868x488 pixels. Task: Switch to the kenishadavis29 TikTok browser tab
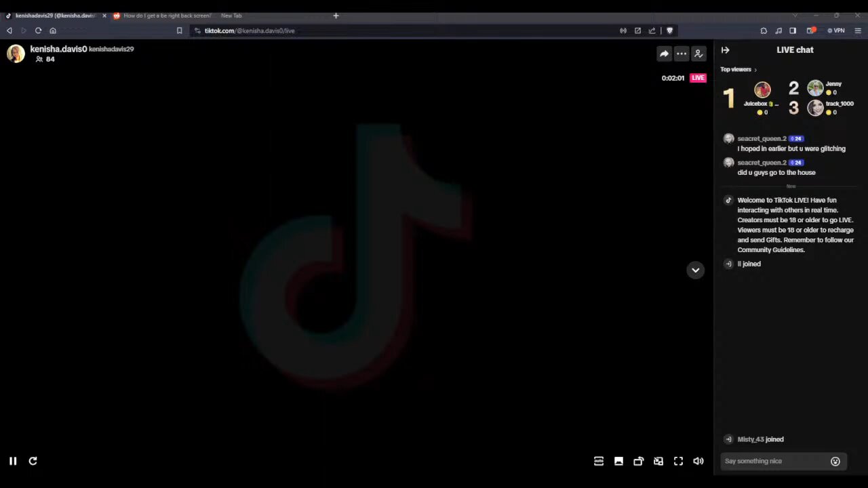[54, 16]
